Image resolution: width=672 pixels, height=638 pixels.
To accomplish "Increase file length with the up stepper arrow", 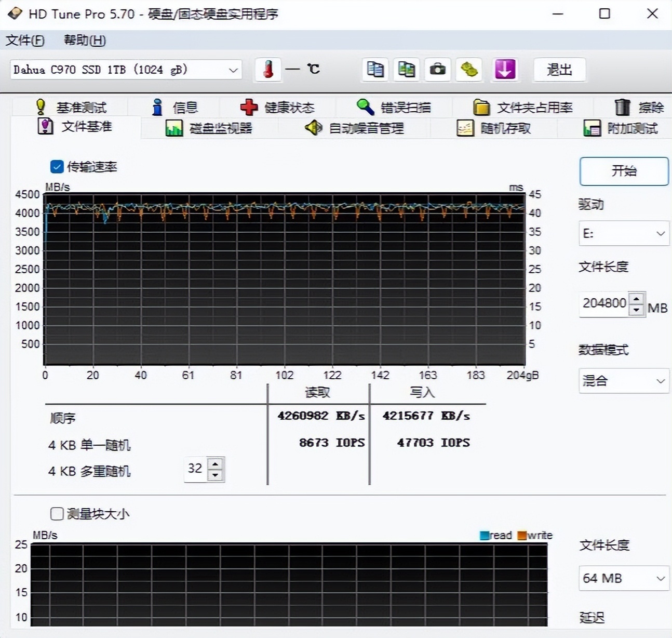I will pos(636,298).
